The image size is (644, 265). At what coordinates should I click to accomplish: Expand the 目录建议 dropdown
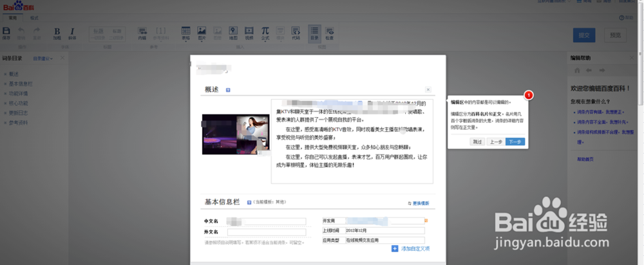pyautogui.click(x=43, y=59)
